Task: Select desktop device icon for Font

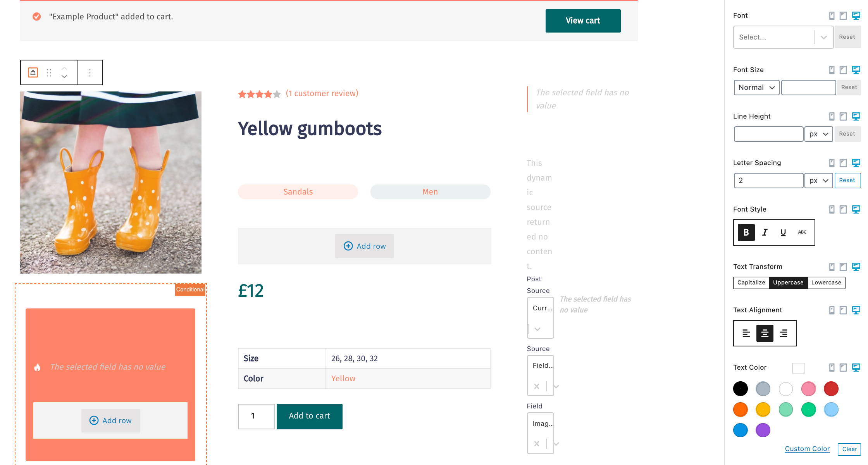Action: 856,15
